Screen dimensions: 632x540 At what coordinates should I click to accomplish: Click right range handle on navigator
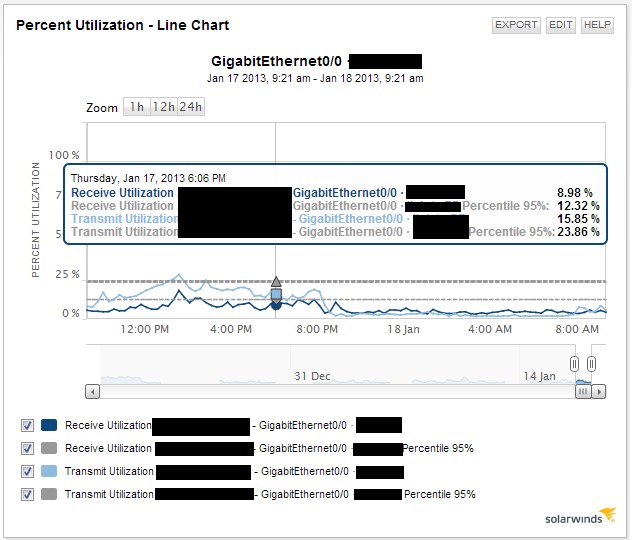click(x=591, y=364)
